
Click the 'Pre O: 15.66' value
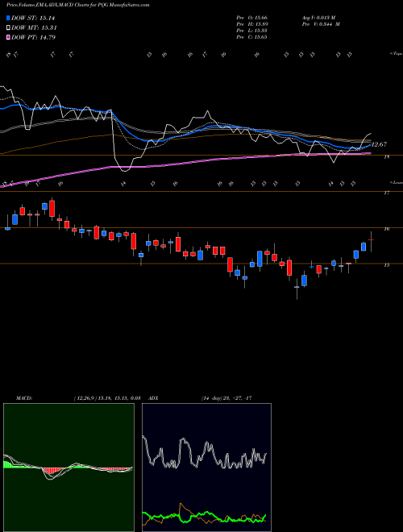[x=252, y=18]
